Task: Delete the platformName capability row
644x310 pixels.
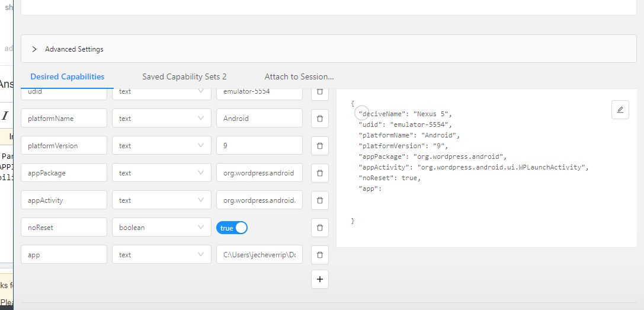Action: (319, 119)
